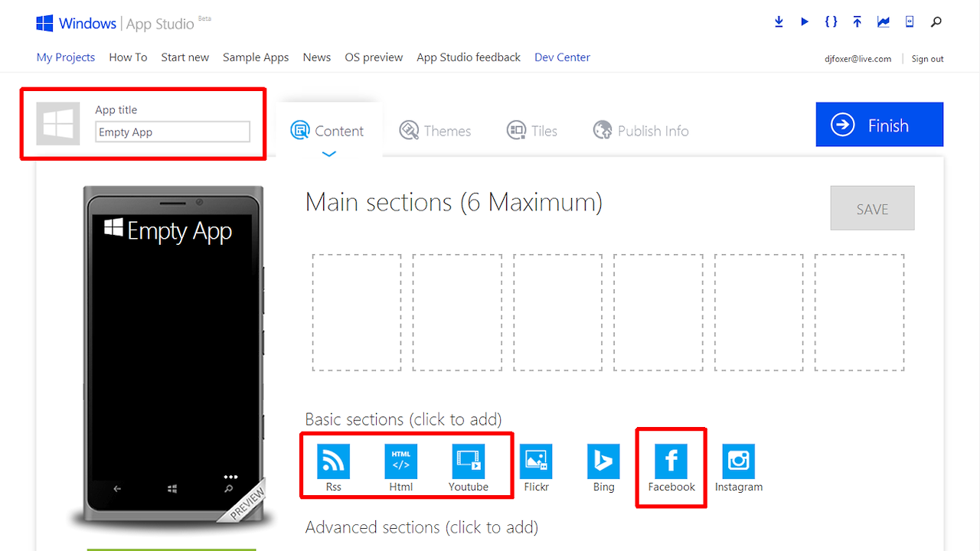Click the phone preview back arrow
Image resolution: width=980 pixels, height=551 pixels.
tap(117, 488)
